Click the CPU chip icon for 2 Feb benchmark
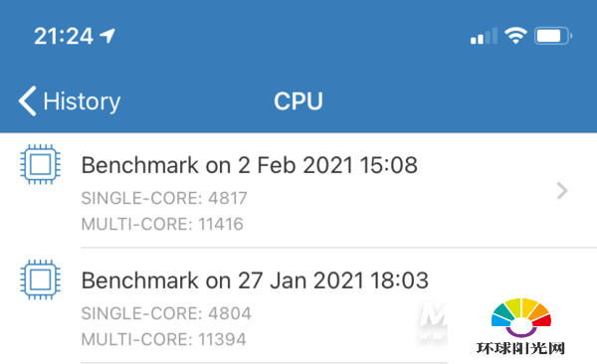The height and width of the screenshot is (364, 597). (40, 164)
